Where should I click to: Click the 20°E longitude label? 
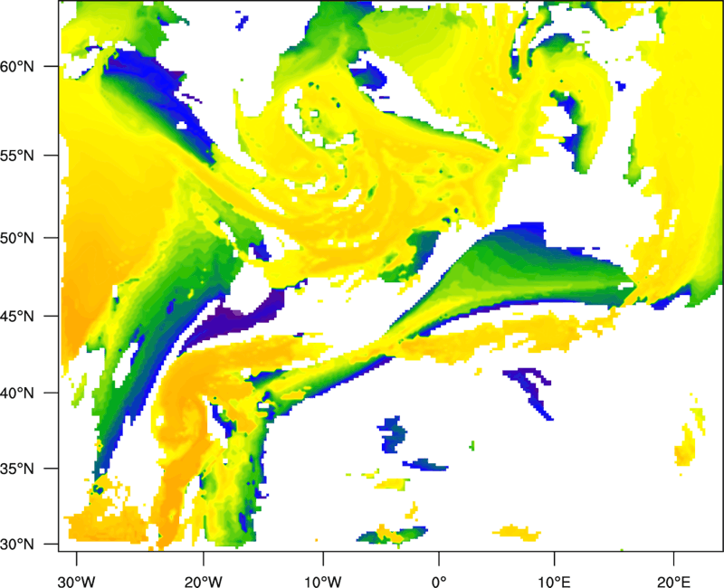673,582
